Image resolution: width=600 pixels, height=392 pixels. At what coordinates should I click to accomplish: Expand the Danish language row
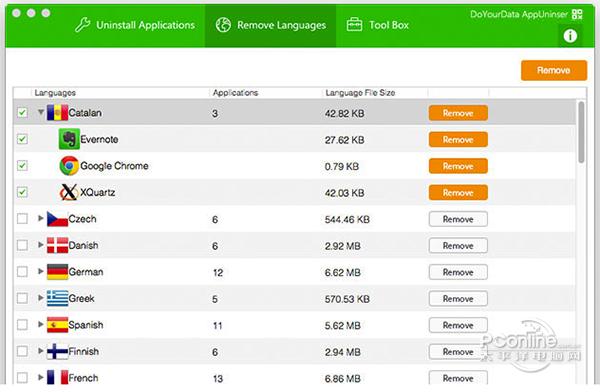[x=41, y=245]
